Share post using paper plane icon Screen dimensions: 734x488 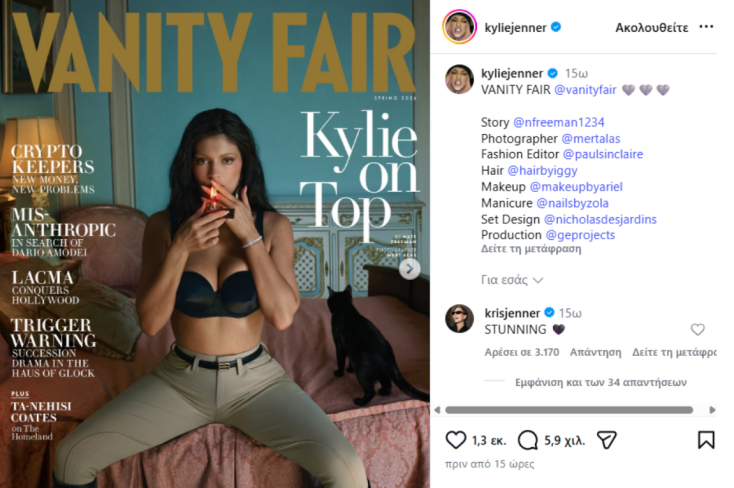tap(607, 440)
